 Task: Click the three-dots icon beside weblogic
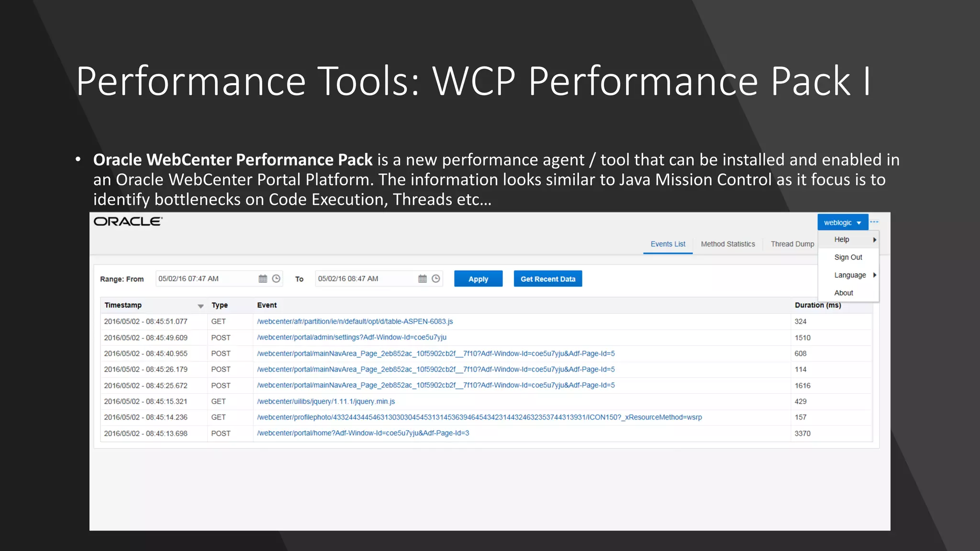(x=874, y=222)
